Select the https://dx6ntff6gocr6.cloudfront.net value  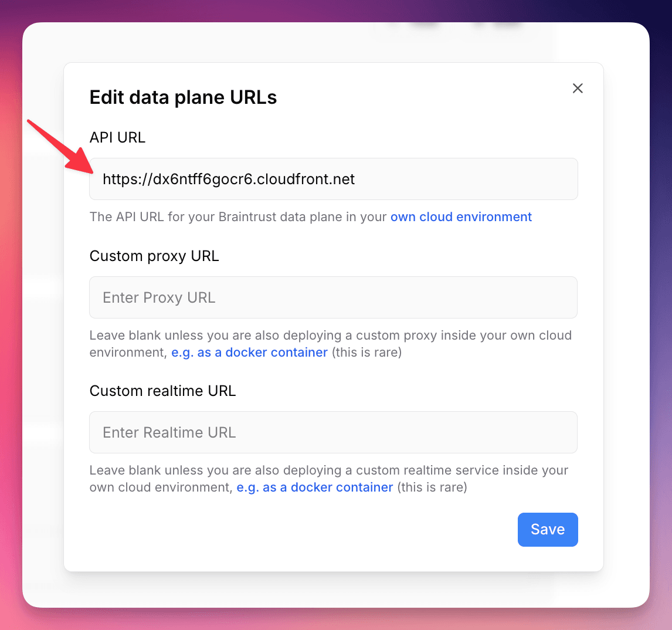coord(229,179)
